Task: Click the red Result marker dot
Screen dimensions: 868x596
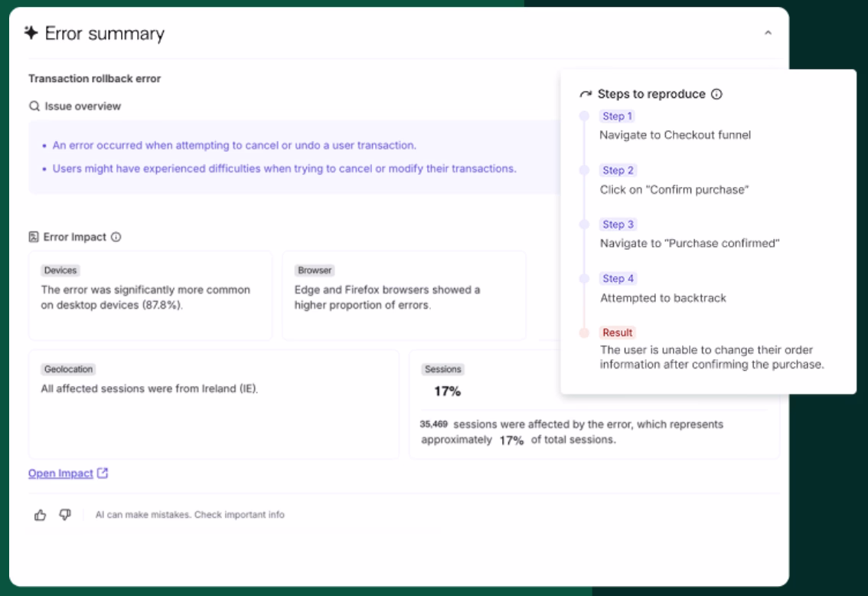Action: click(584, 333)
